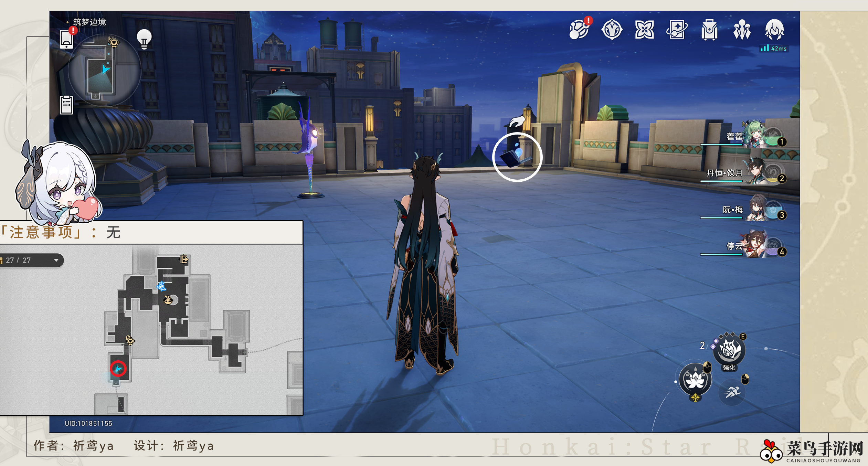Click the red-circled player marker on map

click(x=118, y=369)
